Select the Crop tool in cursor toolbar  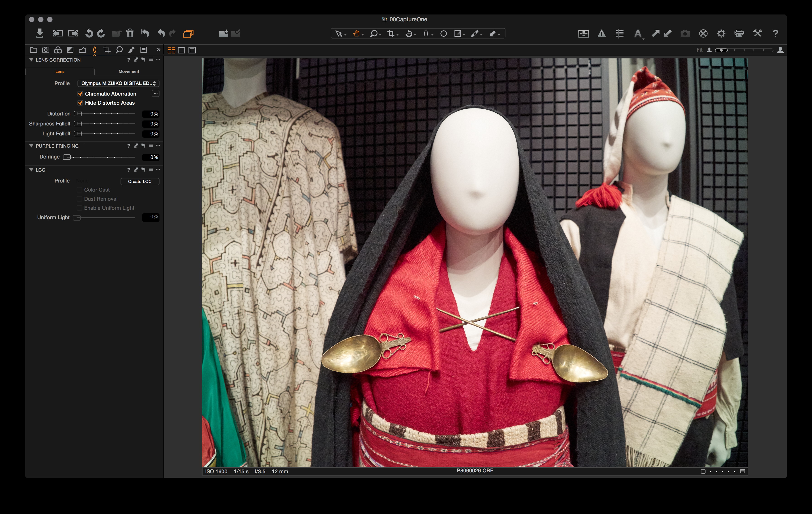click(391, 33)
